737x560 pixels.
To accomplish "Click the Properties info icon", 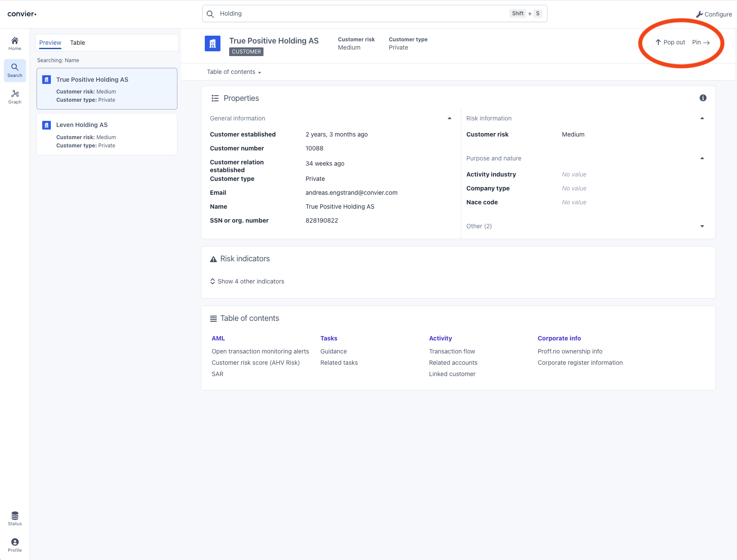I will coord(703,98).
